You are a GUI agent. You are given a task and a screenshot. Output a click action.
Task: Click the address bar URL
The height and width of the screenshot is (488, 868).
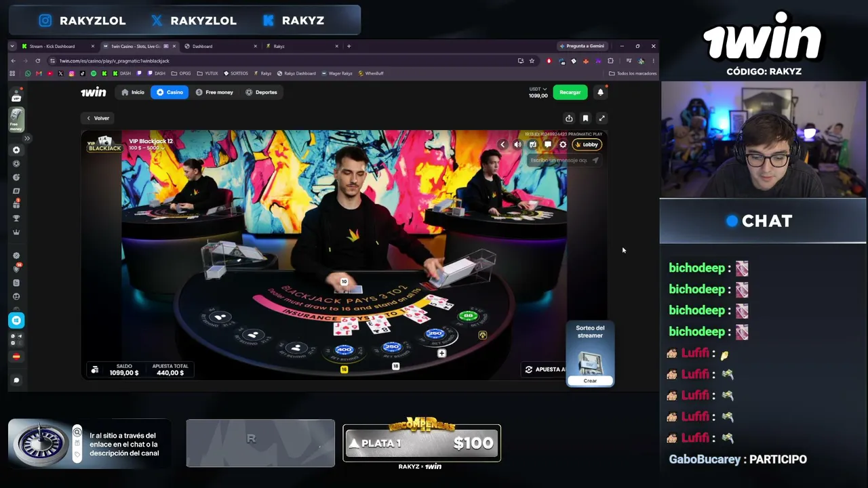coord(115,60)
